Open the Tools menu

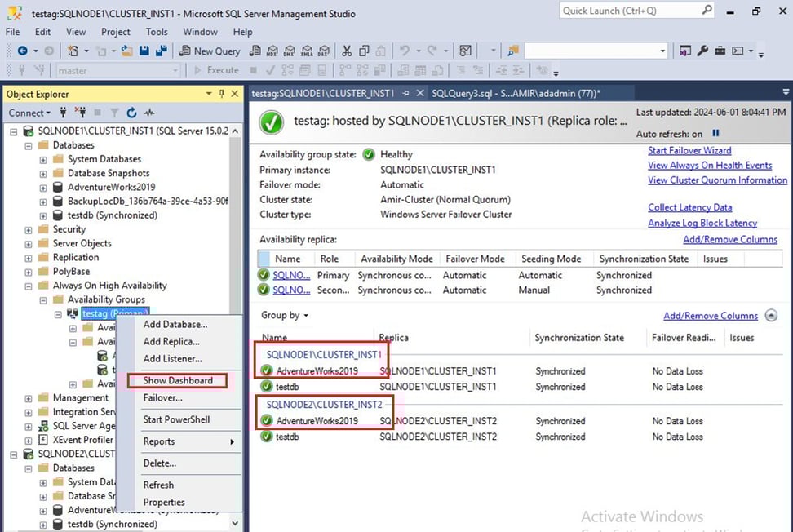(x=157, y=32)
